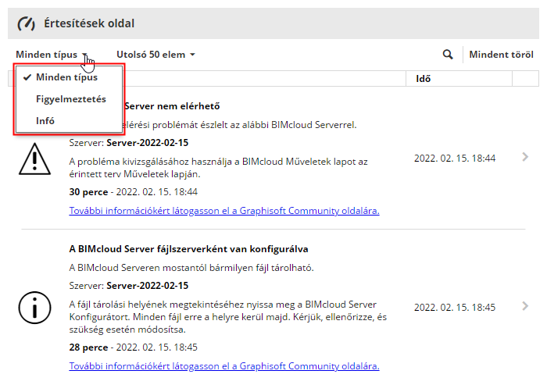
Task: Open details arrow for 18:44 notification
Action: (x=525, y=157)
